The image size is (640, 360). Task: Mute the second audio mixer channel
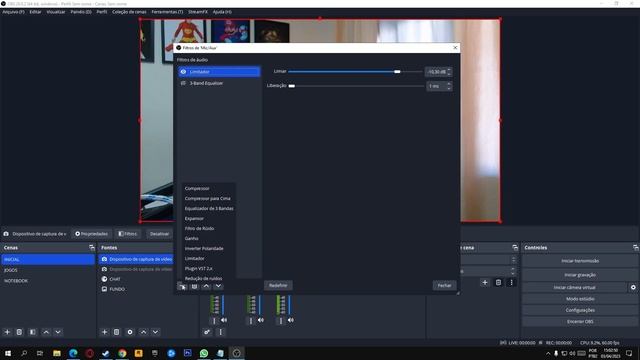[x=261, y=320]
